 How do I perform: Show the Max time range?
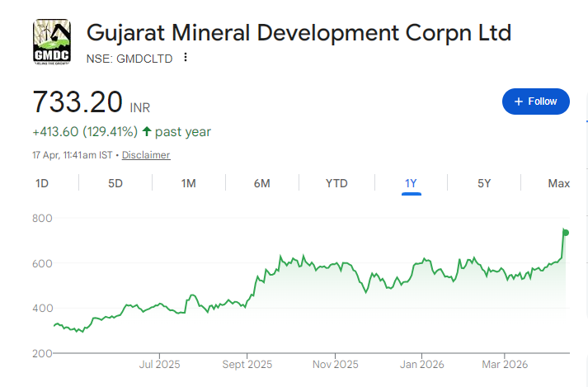tap(558, 183)
